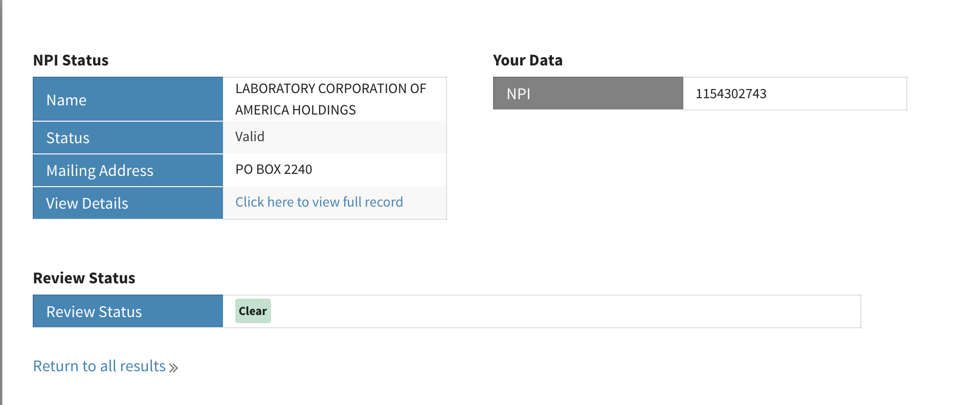The width and height of the screenshot is (980, 405).
Task: Click the 'Valid' status value
Action: tap(250, 137)
